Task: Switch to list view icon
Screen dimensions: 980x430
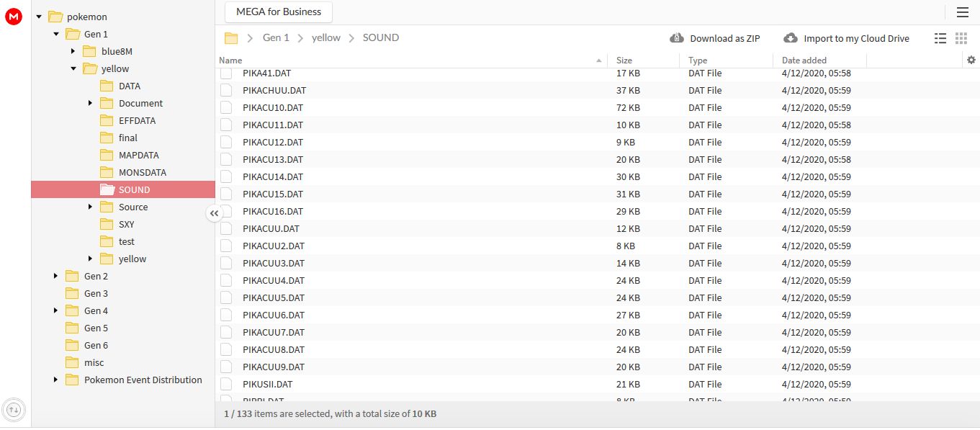Action: point(940,38)
